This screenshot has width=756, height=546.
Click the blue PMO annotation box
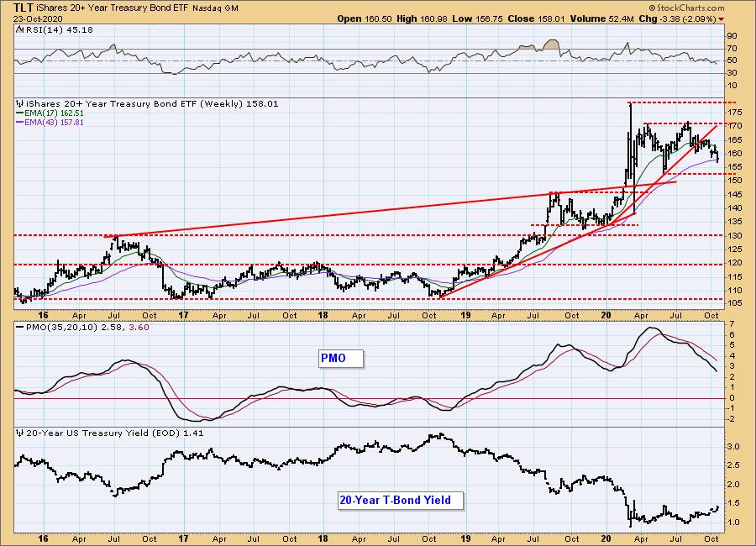point(341,359)
